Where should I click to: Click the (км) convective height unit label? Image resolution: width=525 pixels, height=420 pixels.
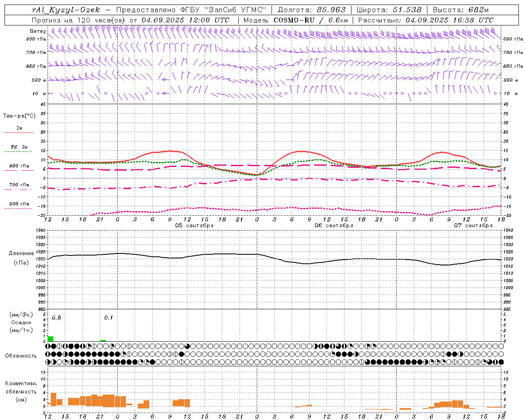21,399
